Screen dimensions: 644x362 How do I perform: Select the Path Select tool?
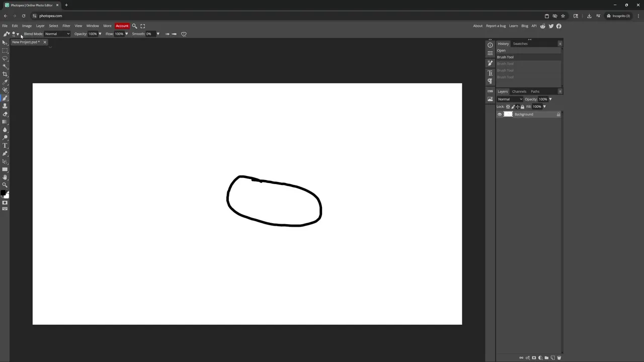tap(5, 161)
